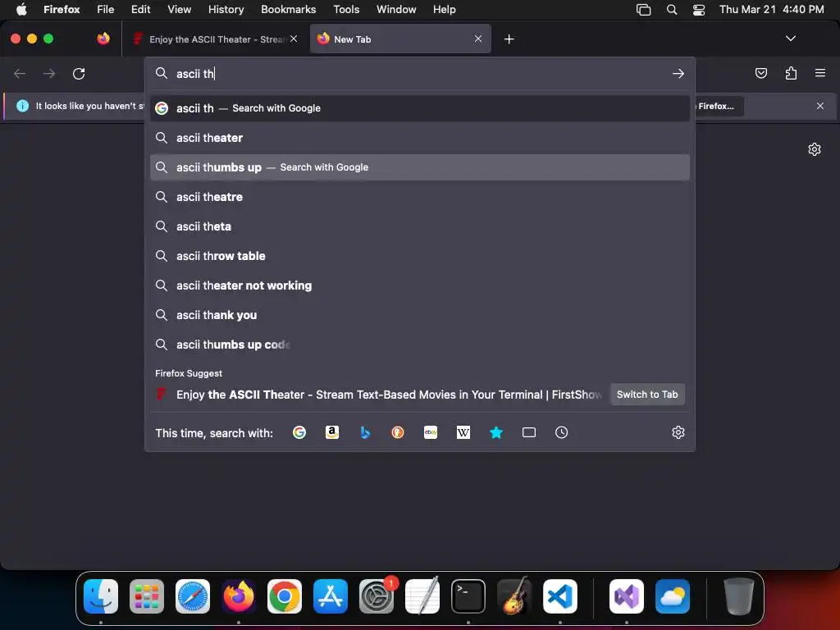Select the 'ascii thumbs up' suggestion
The height and width of the screenshot is (630, 840).
[419, 167]
